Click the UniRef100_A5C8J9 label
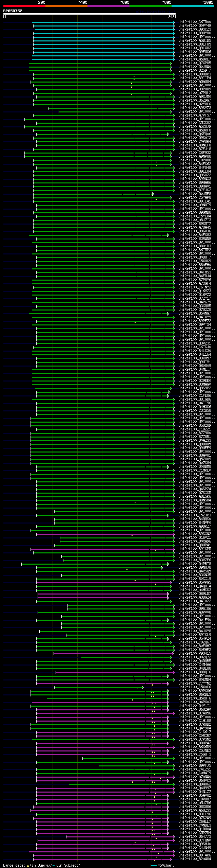 tap(195, 127)
